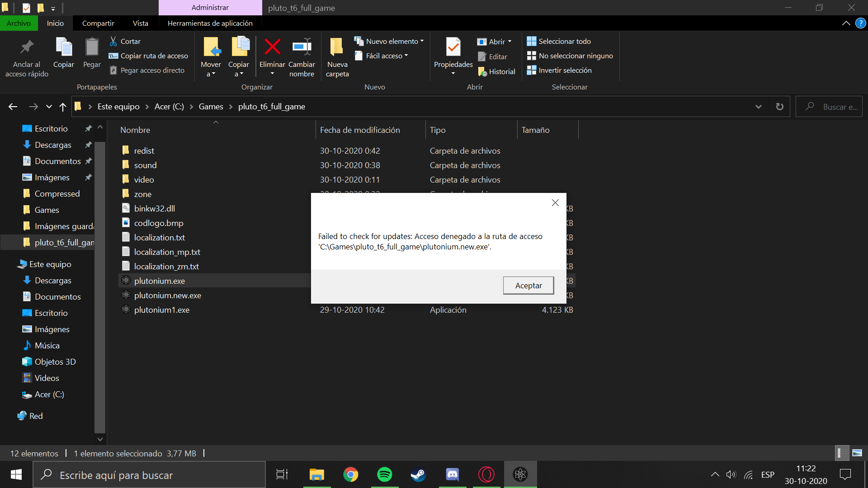Open Opera from the taskbar
868x488 pixels.
(x=486, y=474)
